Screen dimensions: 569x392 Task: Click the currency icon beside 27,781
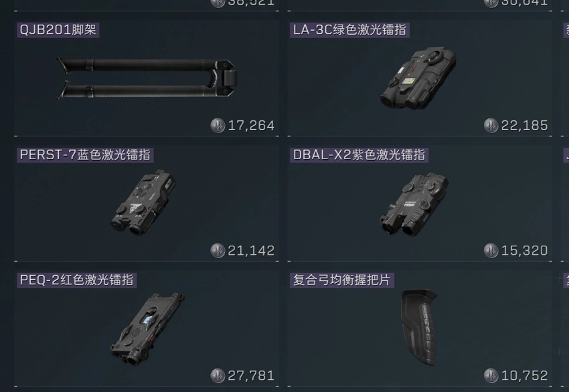click(218, 376)
